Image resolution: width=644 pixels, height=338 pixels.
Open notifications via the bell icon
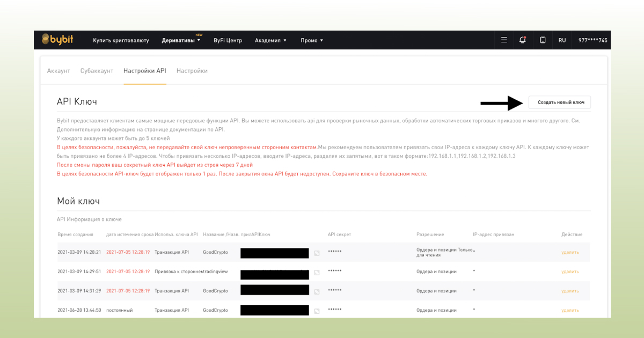tap(523, 40)
